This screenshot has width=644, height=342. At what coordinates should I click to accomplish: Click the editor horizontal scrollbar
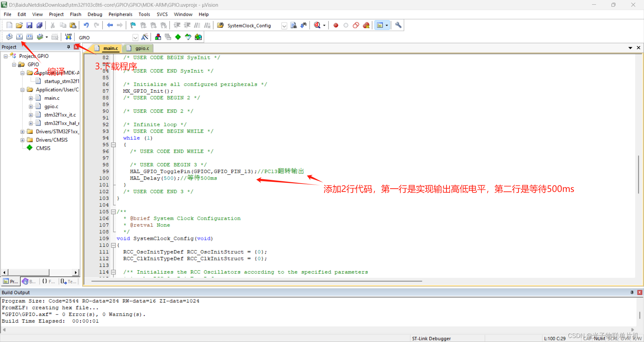coord(257,281)
